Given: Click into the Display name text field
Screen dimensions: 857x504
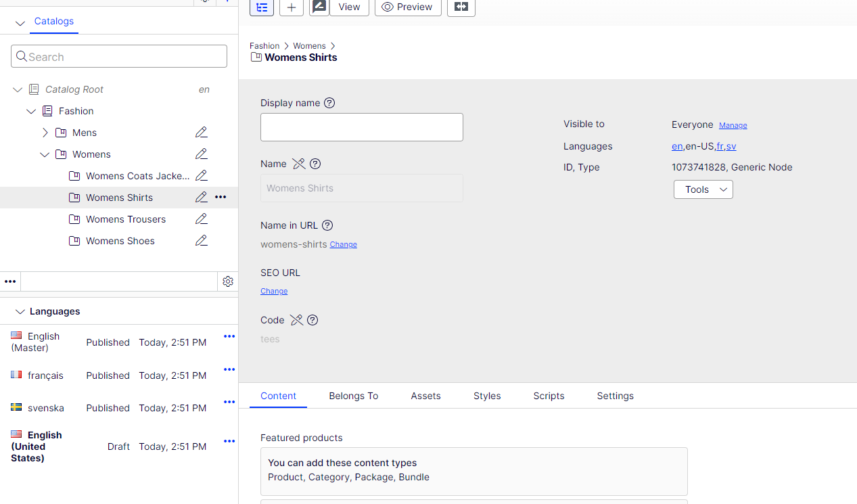Looking at the screenshot, I should click(x=361, y=127).
